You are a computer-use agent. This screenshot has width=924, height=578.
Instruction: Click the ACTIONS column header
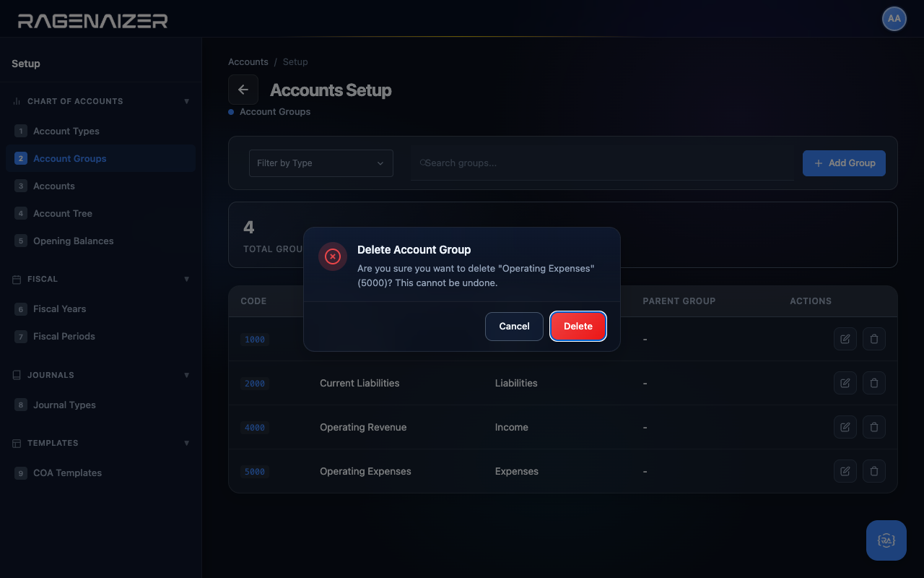pyautogui.click(x=811, y=301)
